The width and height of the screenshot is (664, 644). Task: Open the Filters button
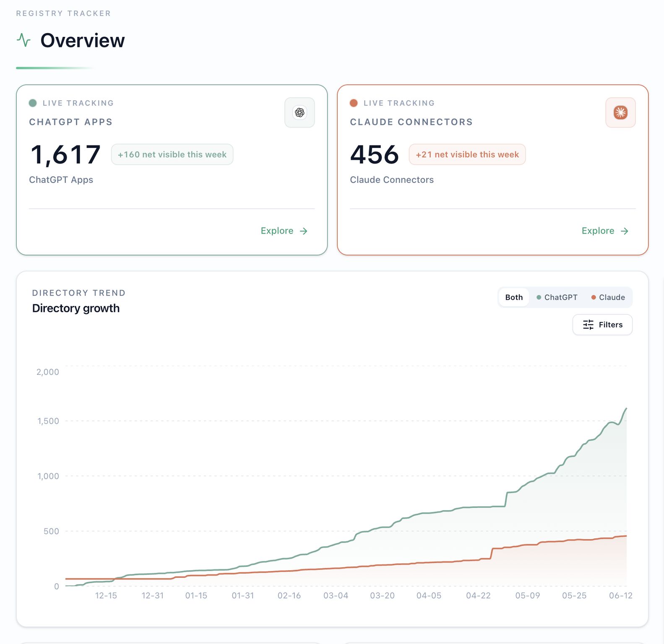[x=602, y=325]
